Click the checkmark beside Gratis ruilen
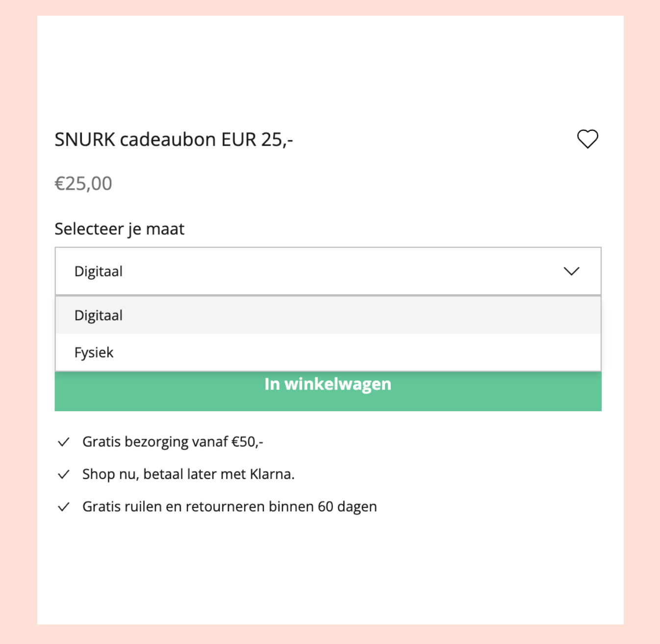This screenshot has width=660, height=644. (64, 507)
